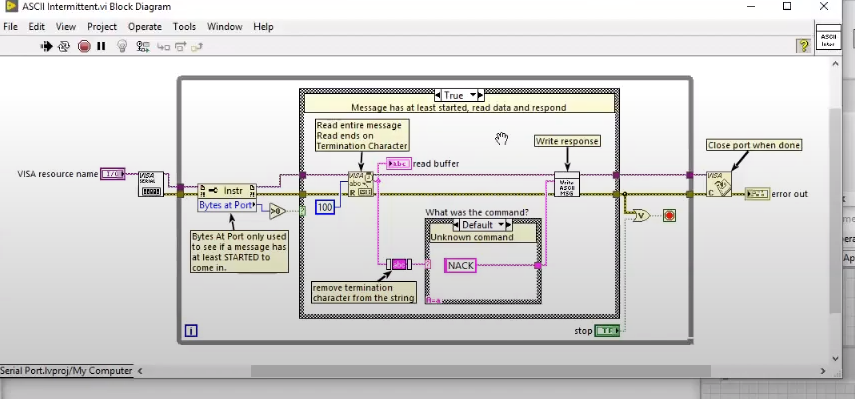Go to next case of True structure

(481, 95)
